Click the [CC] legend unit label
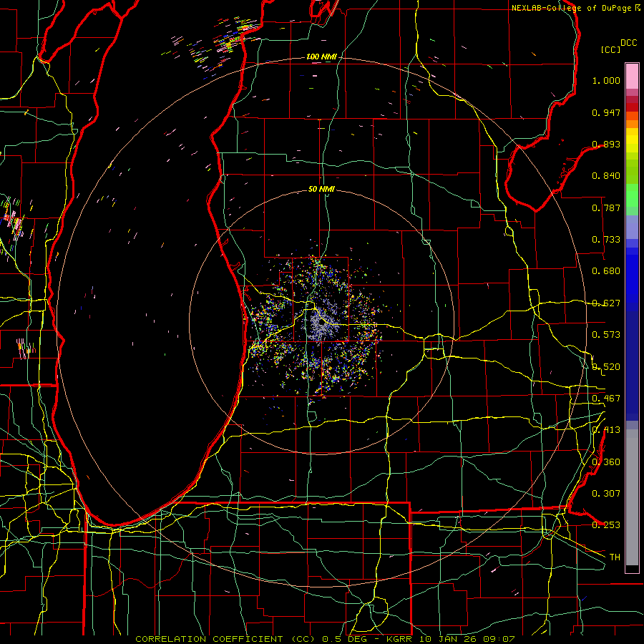Viewport: 644px width, 644px height. [610, 49]
